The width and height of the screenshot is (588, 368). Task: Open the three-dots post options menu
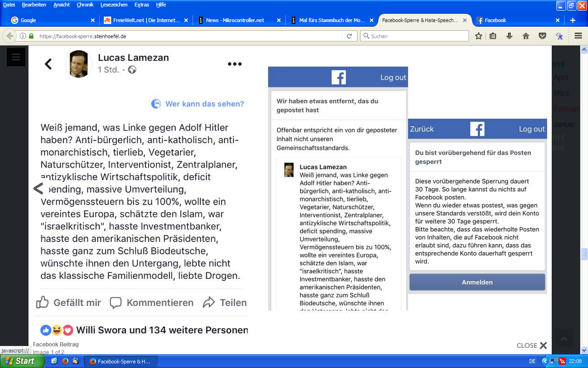[235, 64]
